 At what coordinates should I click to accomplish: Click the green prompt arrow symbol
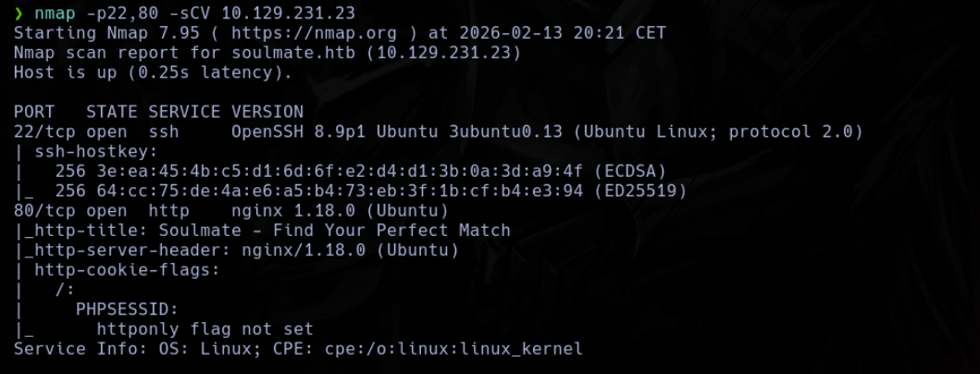pos(19,13)
